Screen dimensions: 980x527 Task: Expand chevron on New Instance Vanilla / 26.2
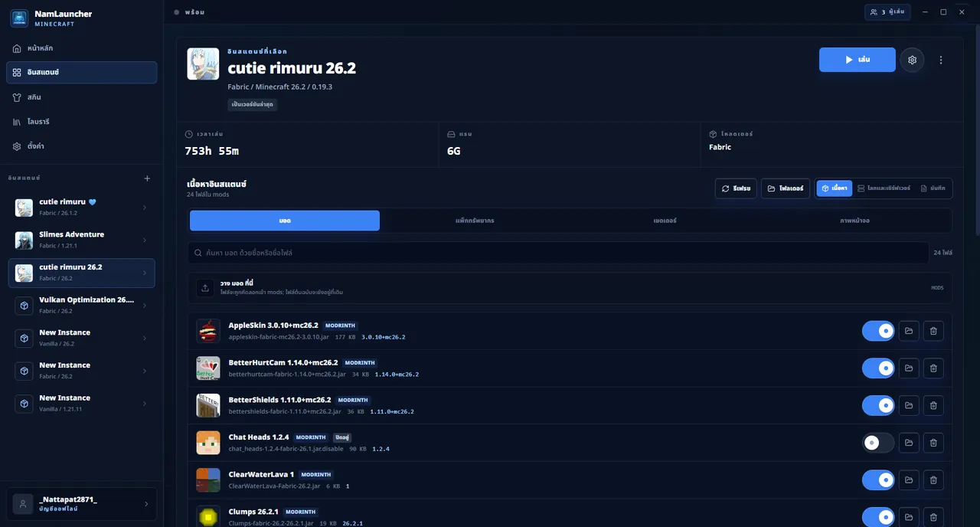pos(145,339)
